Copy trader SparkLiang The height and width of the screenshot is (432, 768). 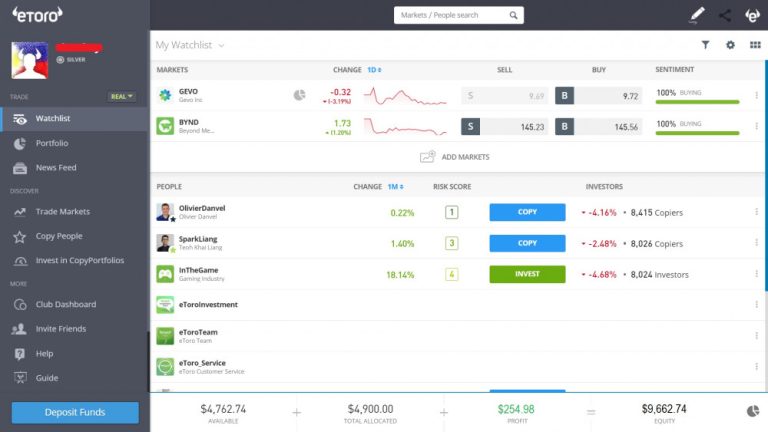click(527, 243)
